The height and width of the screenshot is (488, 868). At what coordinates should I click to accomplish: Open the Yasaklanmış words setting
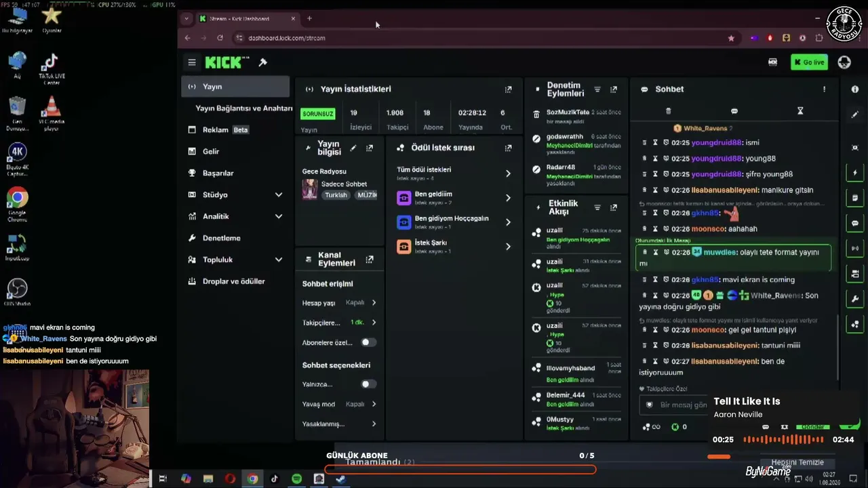pos(339,424)
